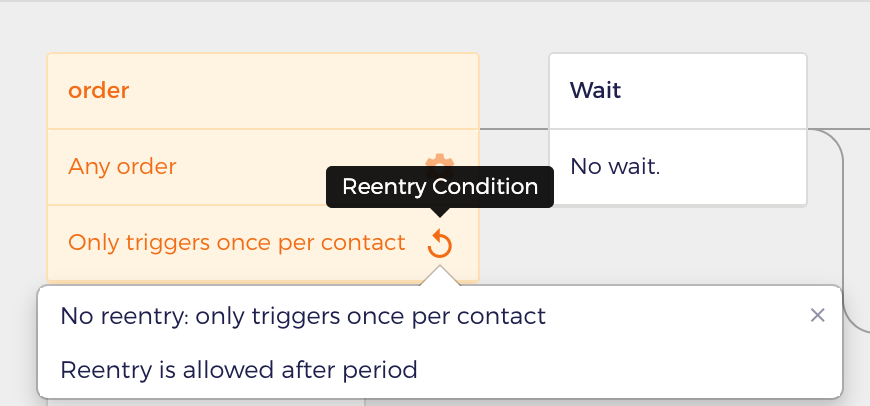Select No reentry: only triggers once per contact
The image size is (870, 406).
(303, 316)
